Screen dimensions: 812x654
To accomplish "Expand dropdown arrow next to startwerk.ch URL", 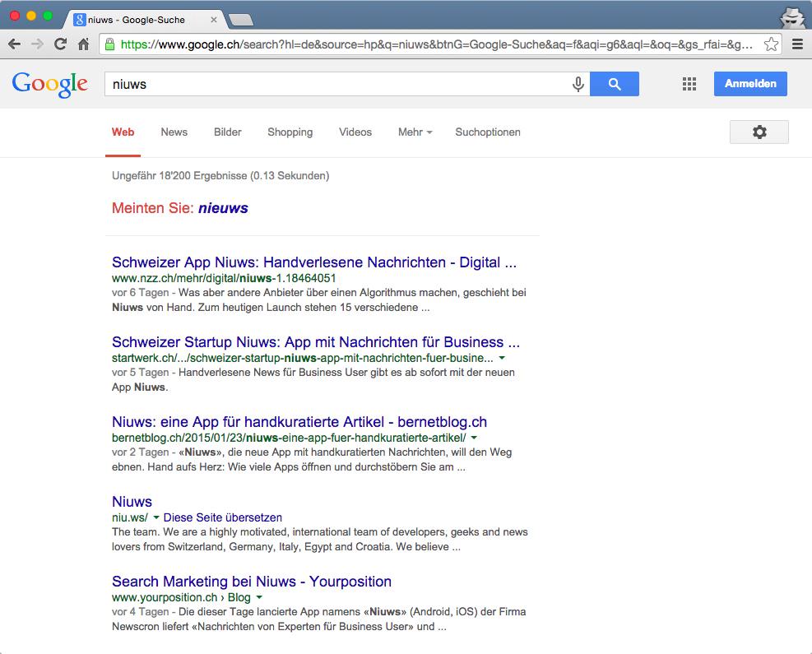I will click(502, 358).
